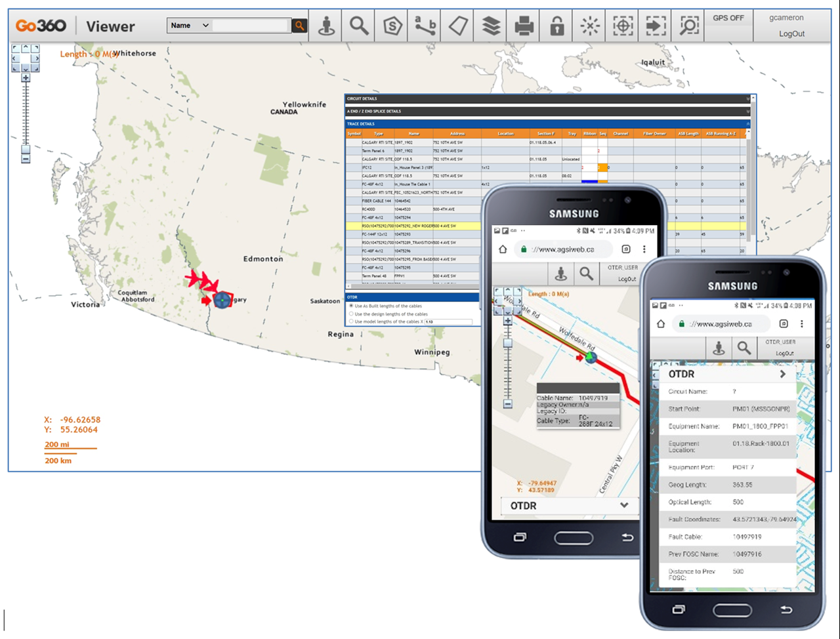Click the orange search button beside Name field

pyautogui.click(x=299, y=26)
